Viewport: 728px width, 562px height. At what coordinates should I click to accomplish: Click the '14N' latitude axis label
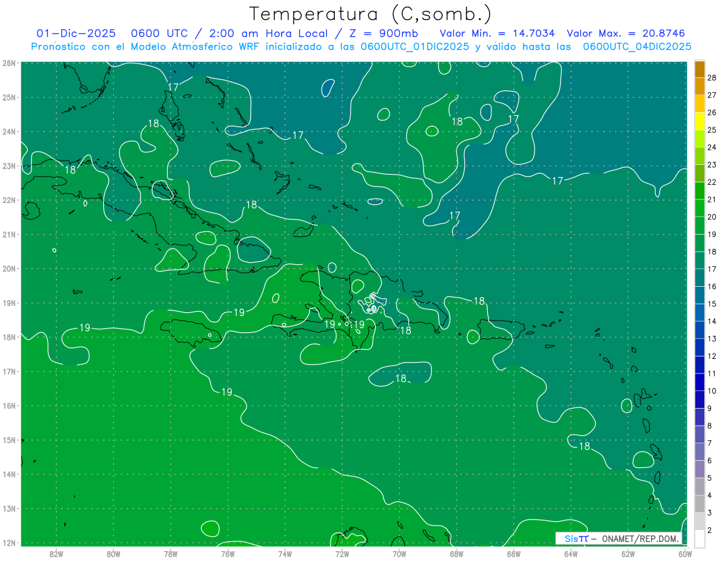[9, 474]
